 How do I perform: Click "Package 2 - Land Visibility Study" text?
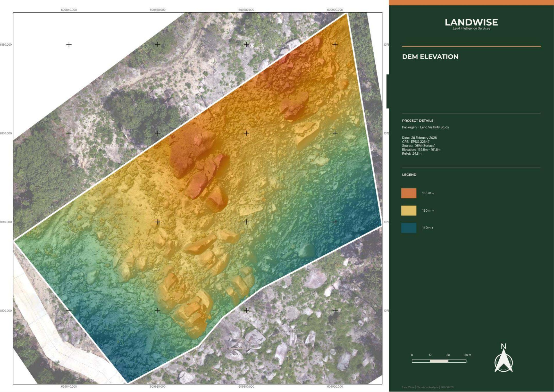point(425,127)
